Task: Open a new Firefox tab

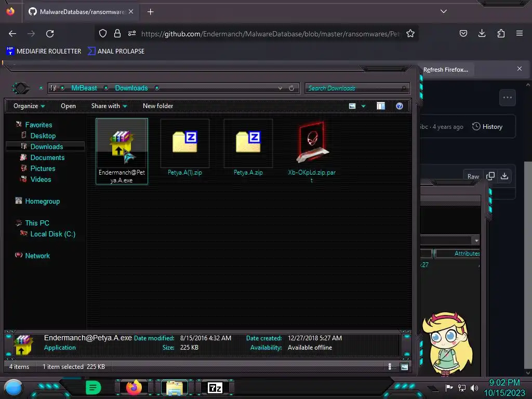Action: pos(150,12)
